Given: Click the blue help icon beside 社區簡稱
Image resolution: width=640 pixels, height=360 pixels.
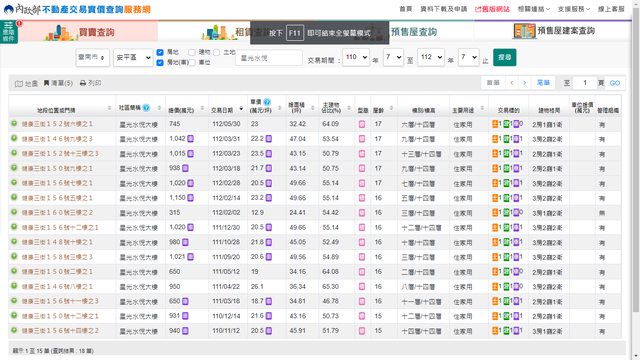Looking at the screenshot, I should (x=146, y=108).
